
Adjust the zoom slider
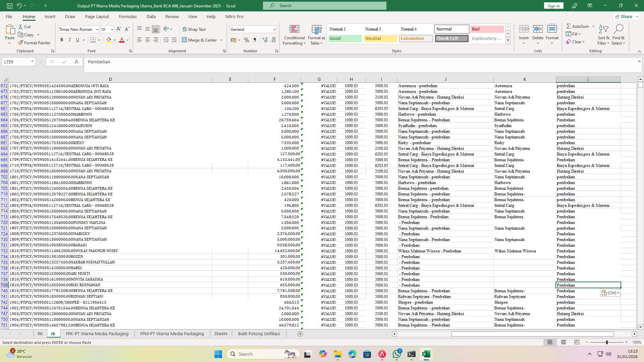click(x=607, y=342)
